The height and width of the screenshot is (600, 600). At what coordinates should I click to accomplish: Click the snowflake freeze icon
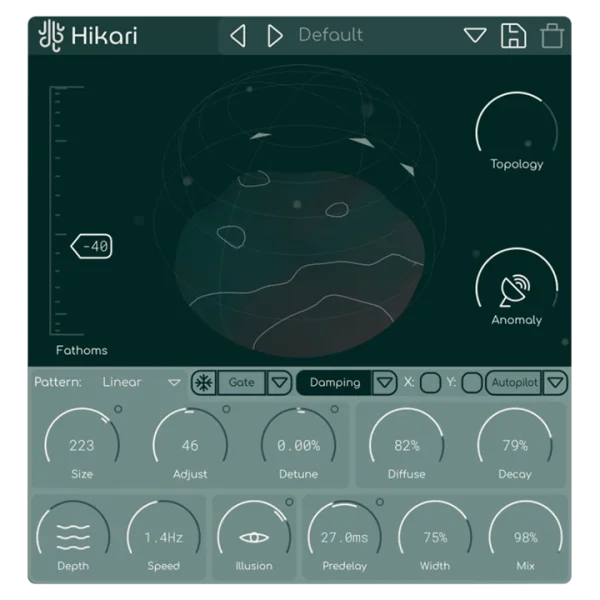pyautogui.click(x=203, y=383)
